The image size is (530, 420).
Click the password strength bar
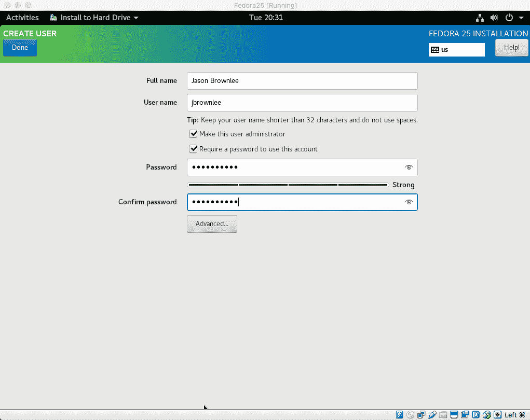(x=288, y=185)
